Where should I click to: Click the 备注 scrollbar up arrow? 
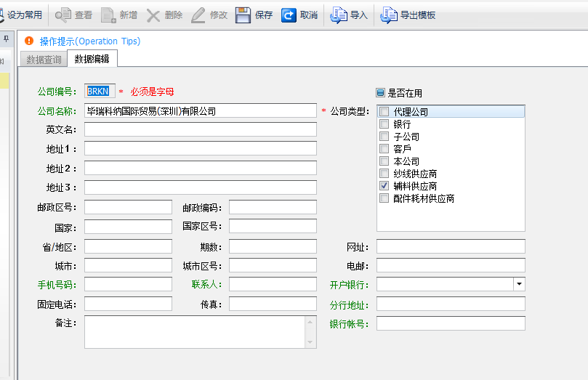point(310,322)
